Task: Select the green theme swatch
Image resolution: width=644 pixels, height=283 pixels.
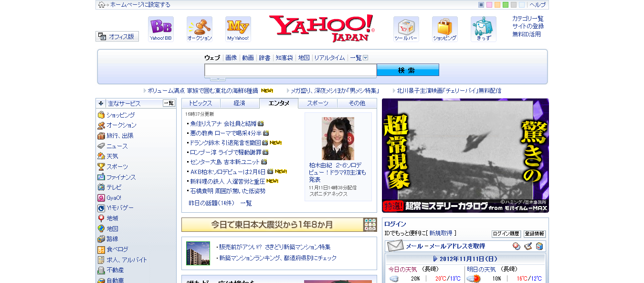Action: [x=506, y=5]
